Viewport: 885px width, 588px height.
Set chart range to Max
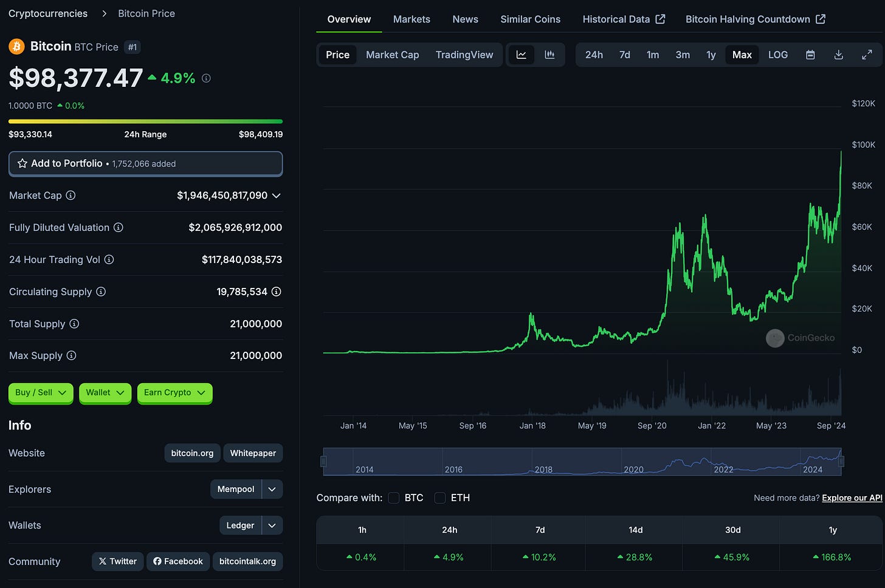pos(742,55)
